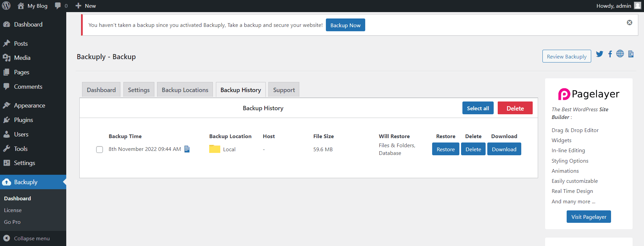The width and height of the screenshot is (644, 246).
Task: Dismiss the backup notice
Action: click(x=630, y=23)
